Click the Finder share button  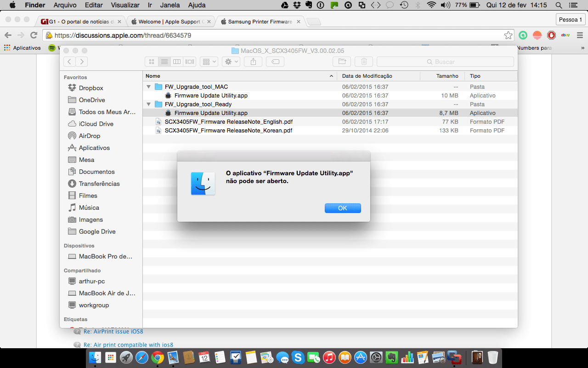[x=253, y=62]
